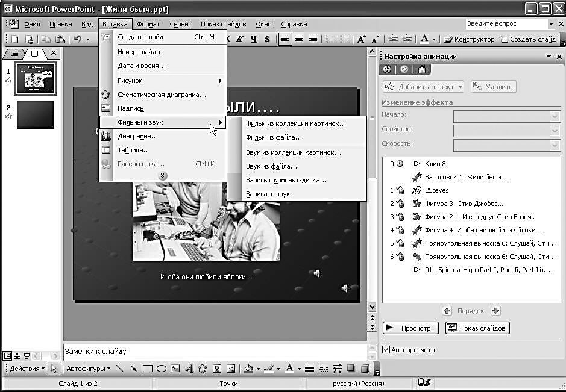Insert WordArt from the drawing toolbar
Image resolution: width=566 pixels, height=392 pixels.
pyautogui.click(x=189, y=369)
